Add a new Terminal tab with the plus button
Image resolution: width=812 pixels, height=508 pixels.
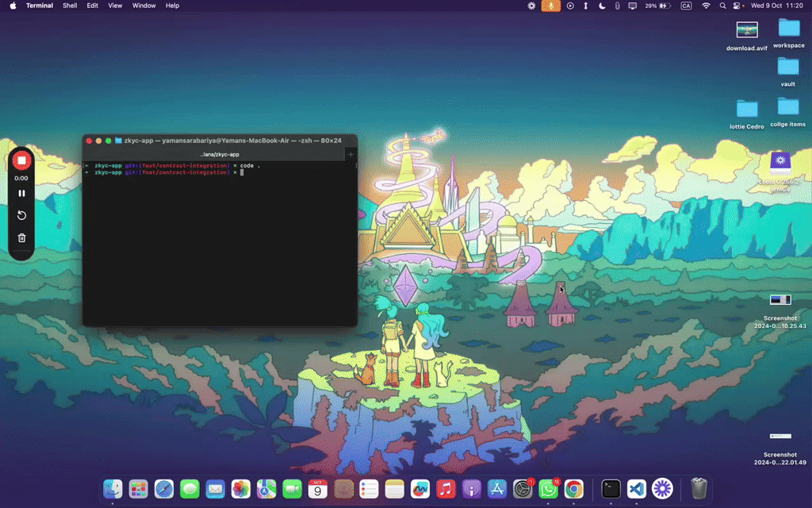pos(350,155)
